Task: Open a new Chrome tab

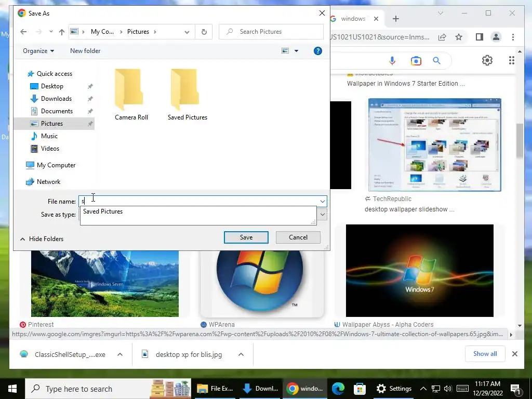Action: [395, 19]
